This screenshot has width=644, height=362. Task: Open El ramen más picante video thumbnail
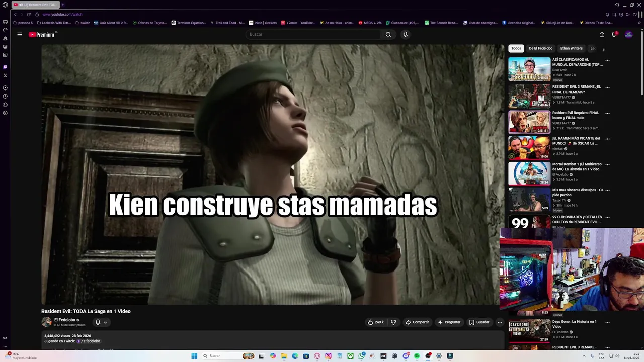529,147
